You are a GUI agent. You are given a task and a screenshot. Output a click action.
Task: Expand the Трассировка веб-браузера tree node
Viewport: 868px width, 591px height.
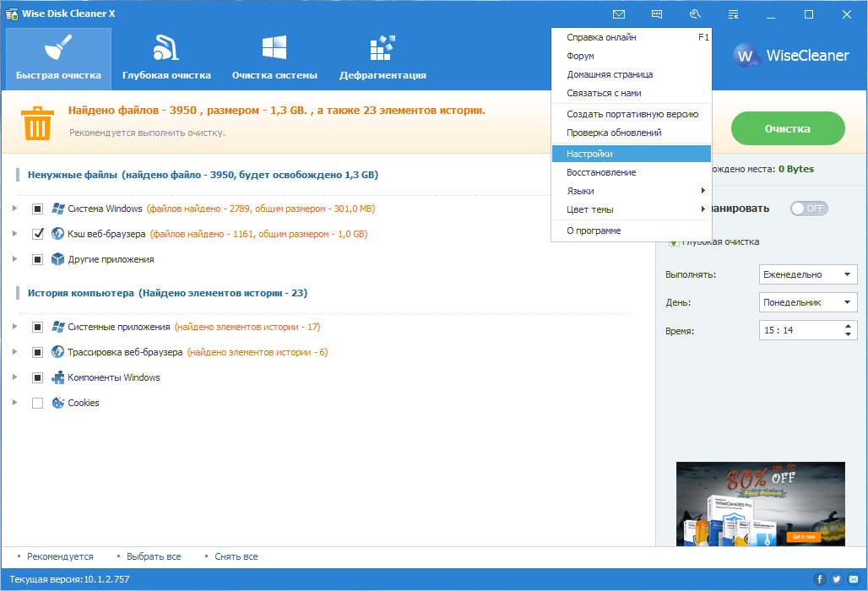[x=15, y=352]
